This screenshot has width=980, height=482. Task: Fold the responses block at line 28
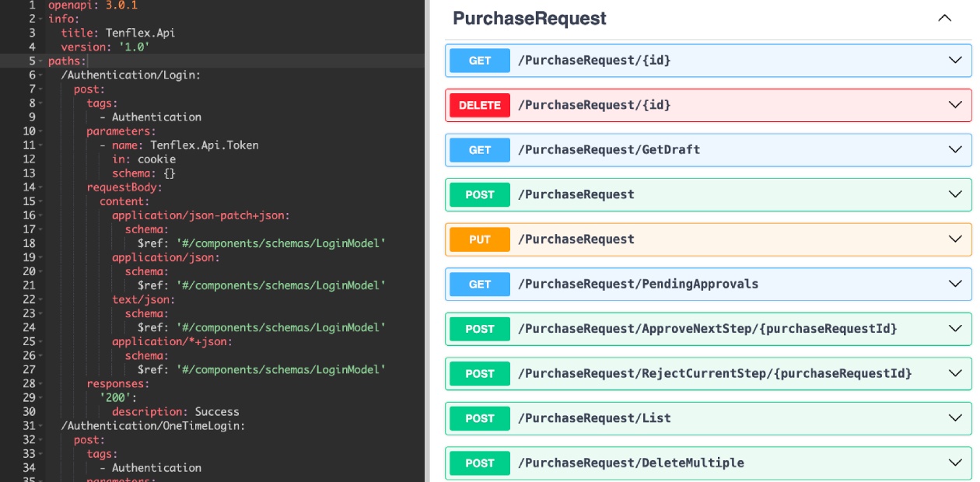pyautogui.click(x=41, y=383)
